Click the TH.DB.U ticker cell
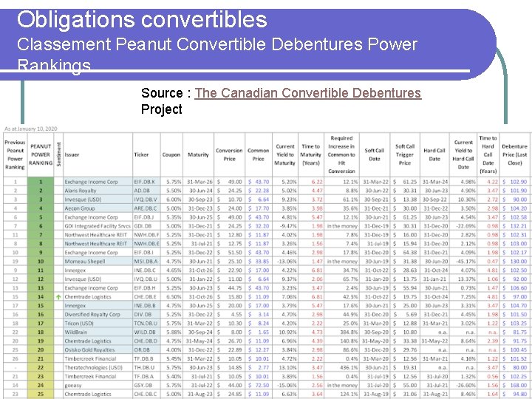The width and height of the screenshot is (532, 399). click(x=146, y=367)
